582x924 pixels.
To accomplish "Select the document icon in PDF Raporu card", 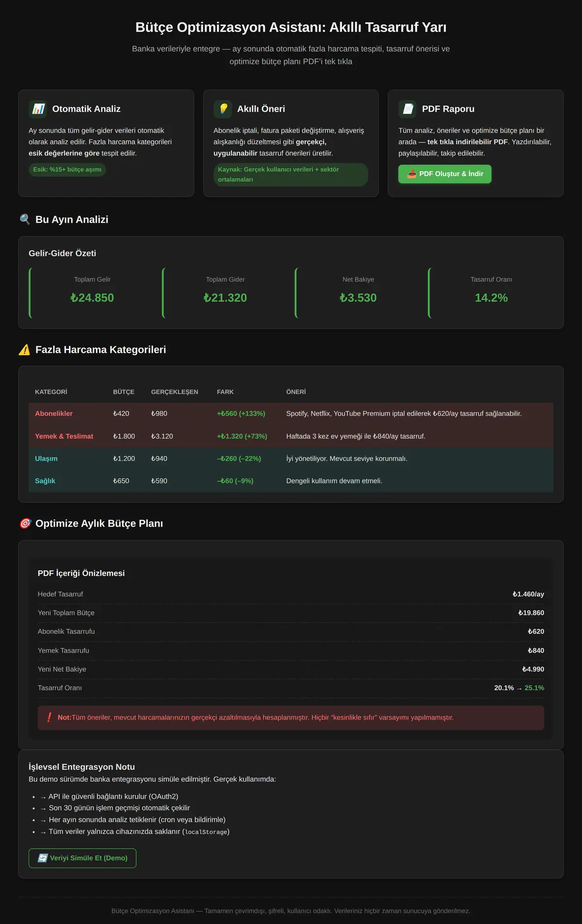I will pos(407,109).
